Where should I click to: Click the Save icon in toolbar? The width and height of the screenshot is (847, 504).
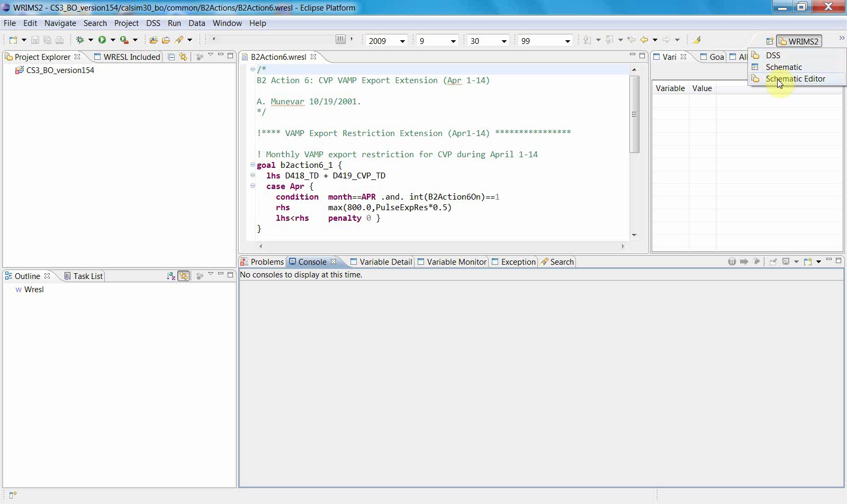point(35,40)
